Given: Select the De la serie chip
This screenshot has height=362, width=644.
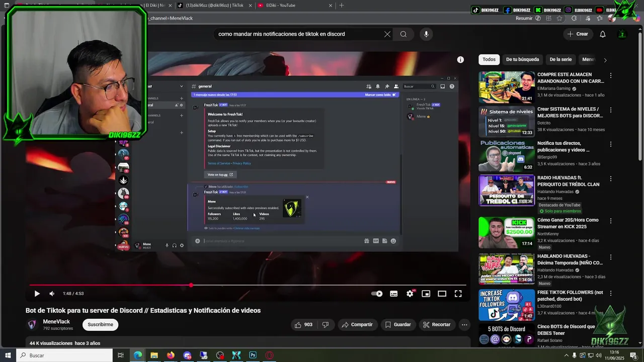Looking at the screenshot, I should click(560, 59).
